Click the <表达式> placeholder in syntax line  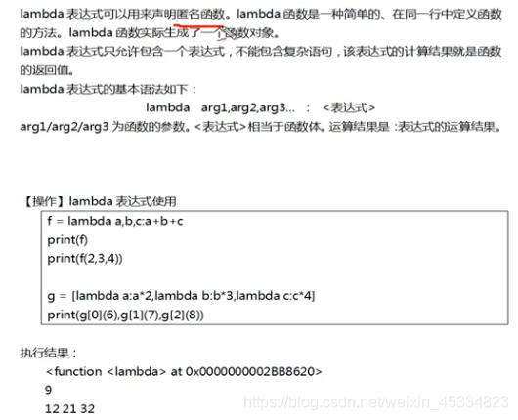[349, 107]
